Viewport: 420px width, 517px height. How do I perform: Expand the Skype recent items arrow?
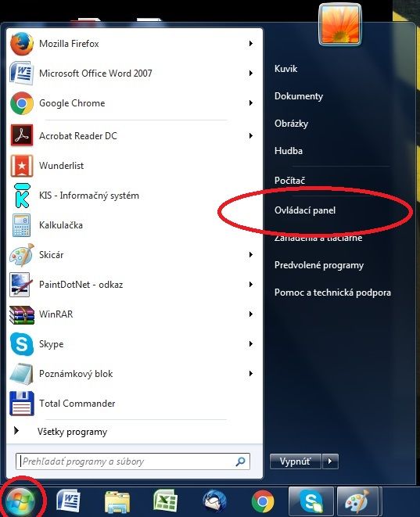click(251, 344)
